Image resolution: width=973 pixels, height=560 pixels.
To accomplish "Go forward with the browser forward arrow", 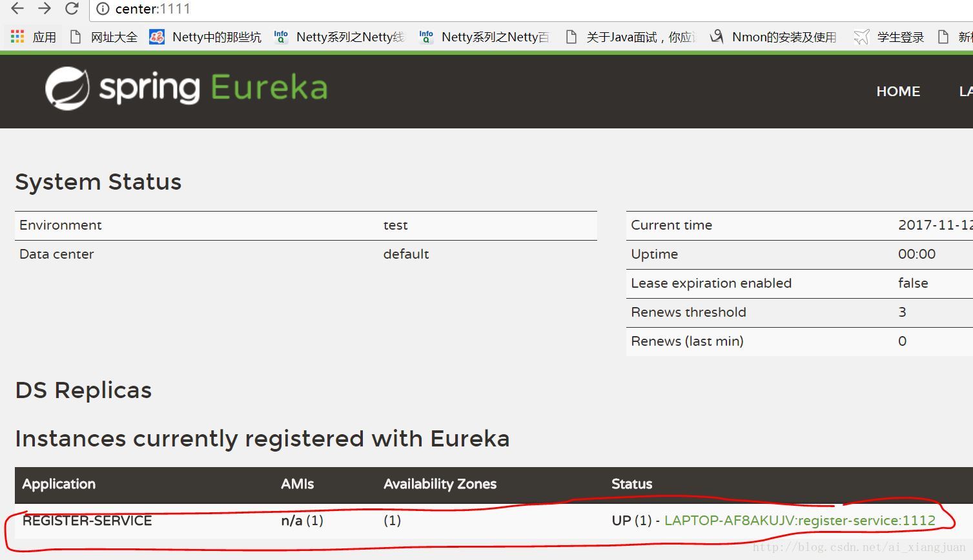I will [45, 8].
